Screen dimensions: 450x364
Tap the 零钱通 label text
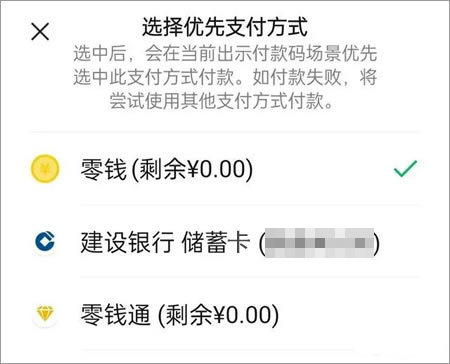(115, 315)
